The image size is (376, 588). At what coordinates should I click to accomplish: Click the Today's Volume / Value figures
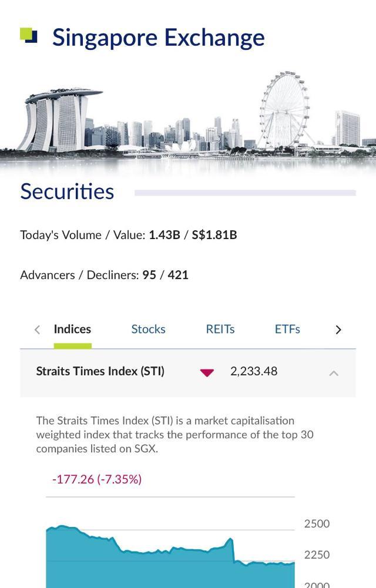193,235
